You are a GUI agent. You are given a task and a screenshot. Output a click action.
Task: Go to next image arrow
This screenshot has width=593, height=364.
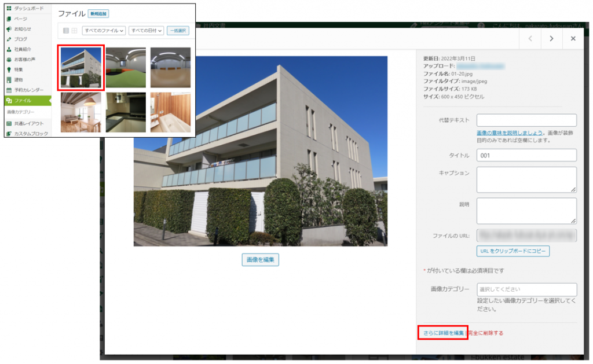pyautogui.click(x=551, y=39)
